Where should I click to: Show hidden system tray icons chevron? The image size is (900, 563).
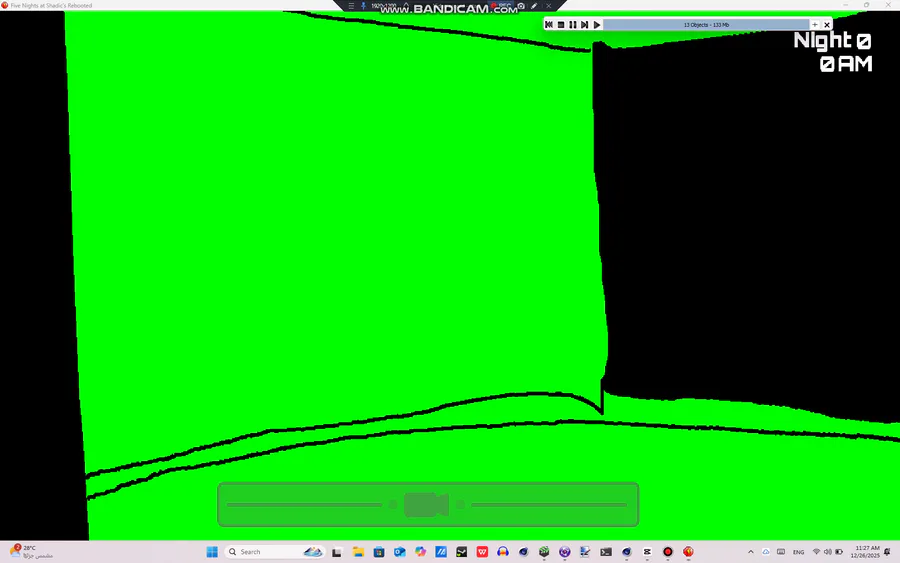pyautogui.click(x=751, y=552)
